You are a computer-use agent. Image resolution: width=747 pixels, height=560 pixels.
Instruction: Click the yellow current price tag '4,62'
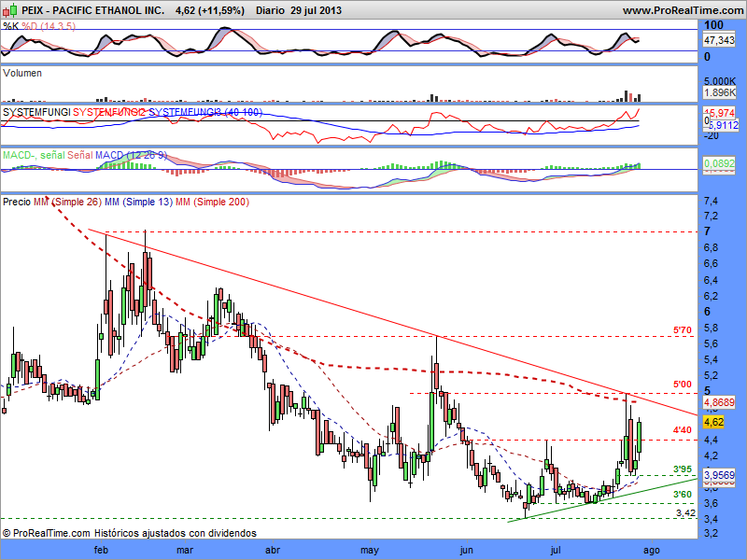click(x=713, y=423)
